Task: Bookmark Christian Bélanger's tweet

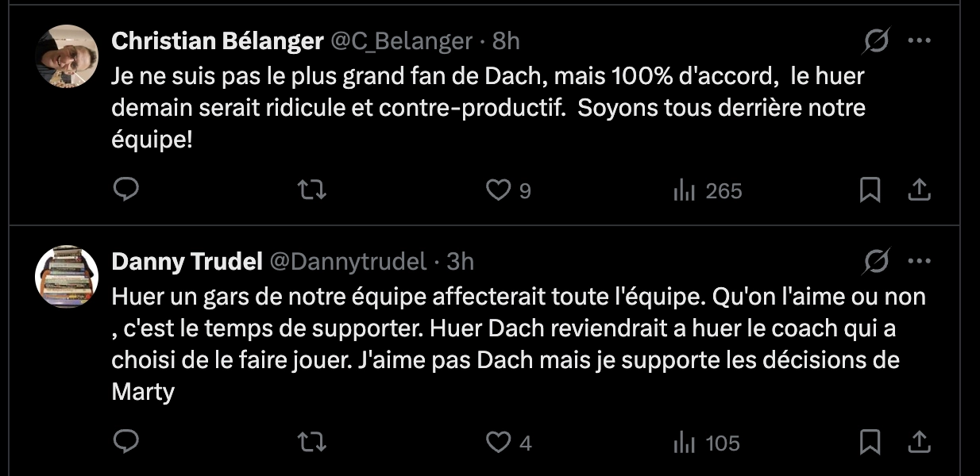Action: [x=870, y=190]
